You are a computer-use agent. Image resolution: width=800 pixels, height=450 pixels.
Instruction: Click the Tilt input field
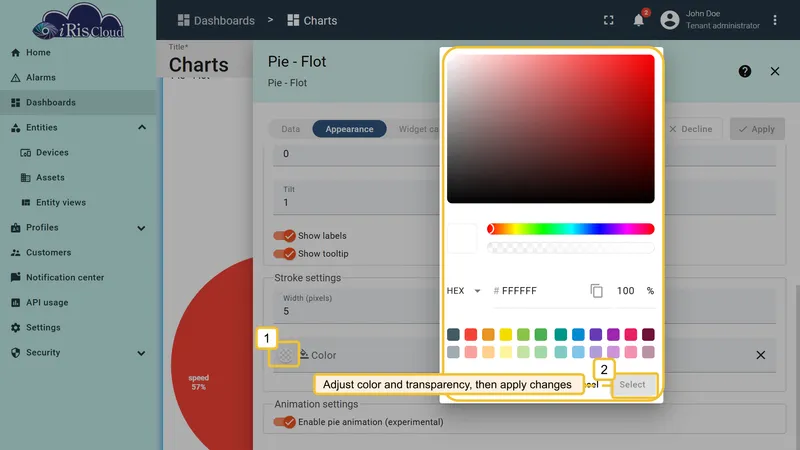coord(357,197)
